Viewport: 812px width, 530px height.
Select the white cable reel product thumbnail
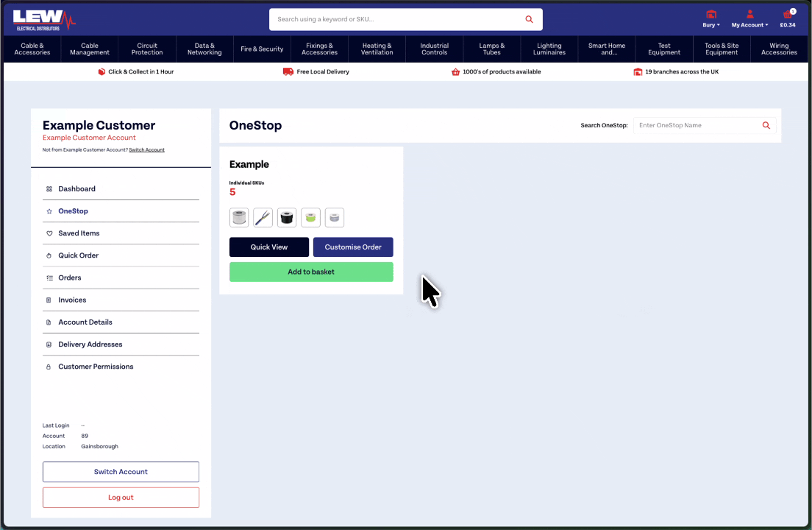tap(239, 218)
